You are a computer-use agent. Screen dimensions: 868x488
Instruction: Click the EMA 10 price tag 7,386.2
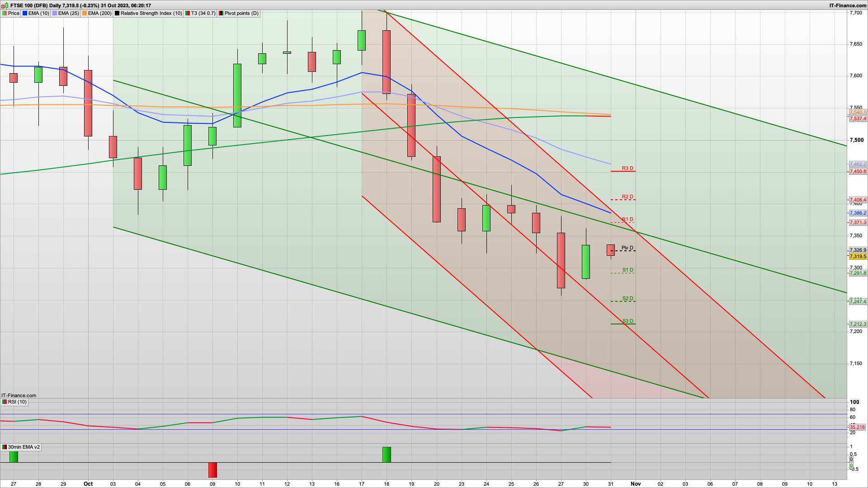click(858, 213)
